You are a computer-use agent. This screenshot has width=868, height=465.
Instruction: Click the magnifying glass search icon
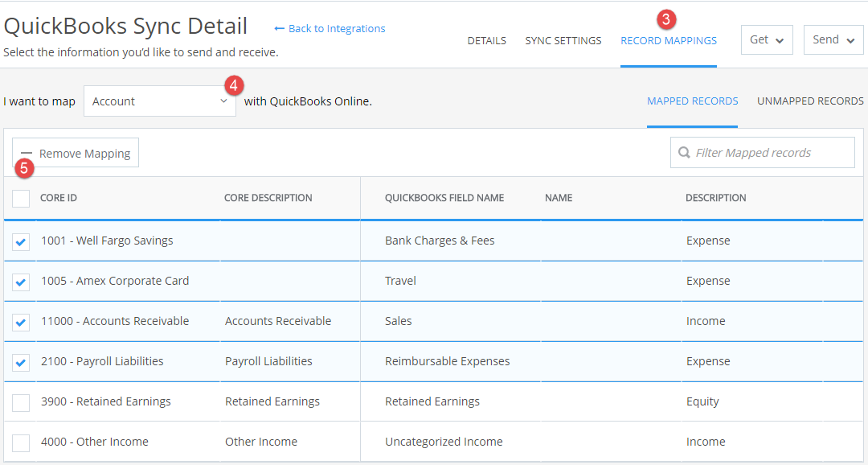coord(684,152)
